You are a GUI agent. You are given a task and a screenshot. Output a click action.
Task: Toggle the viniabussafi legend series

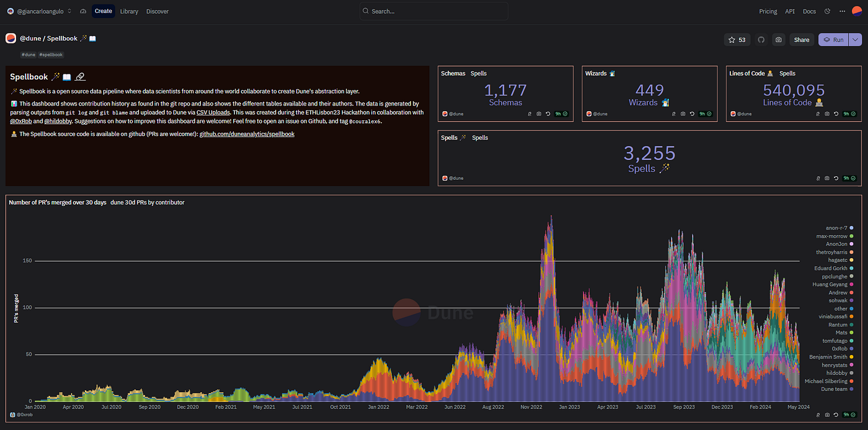[x=836, y=317]
